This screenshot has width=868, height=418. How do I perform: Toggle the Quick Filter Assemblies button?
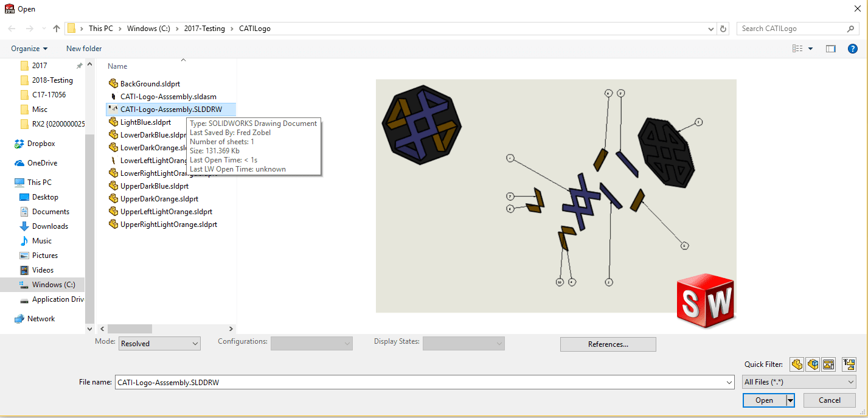(813, 364)
